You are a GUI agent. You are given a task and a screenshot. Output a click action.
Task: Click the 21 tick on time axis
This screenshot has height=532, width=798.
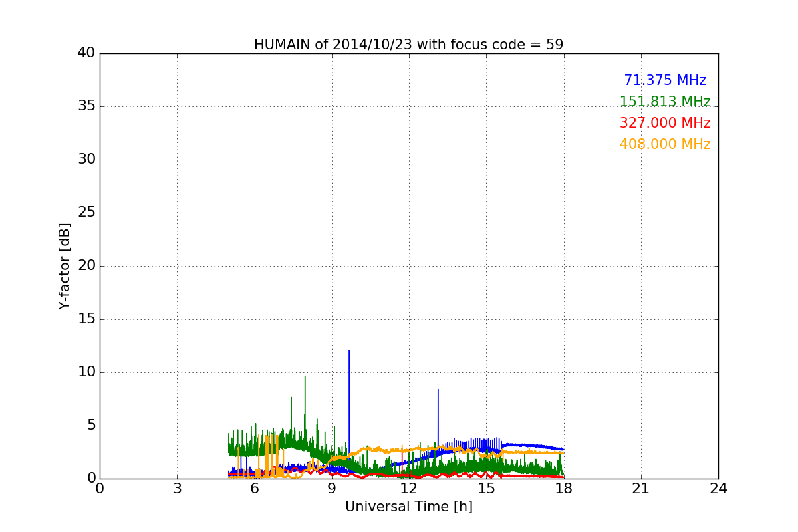(641, 488)
